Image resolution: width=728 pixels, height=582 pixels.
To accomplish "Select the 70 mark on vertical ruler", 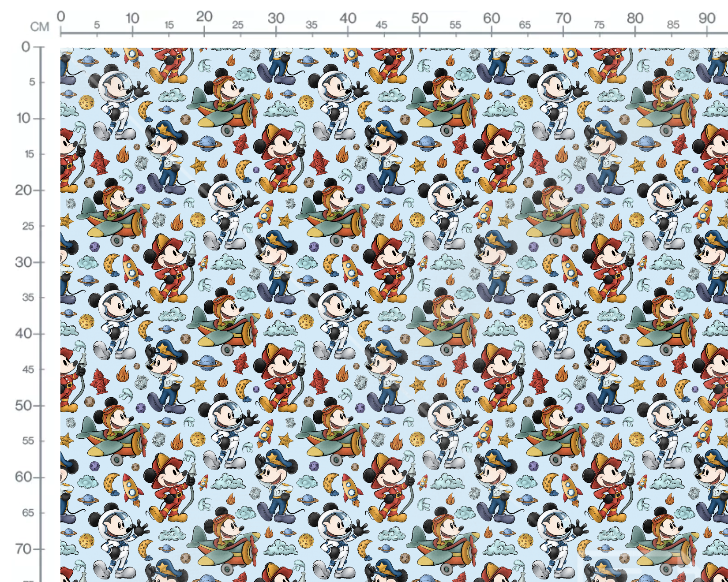I will point(23,549).
